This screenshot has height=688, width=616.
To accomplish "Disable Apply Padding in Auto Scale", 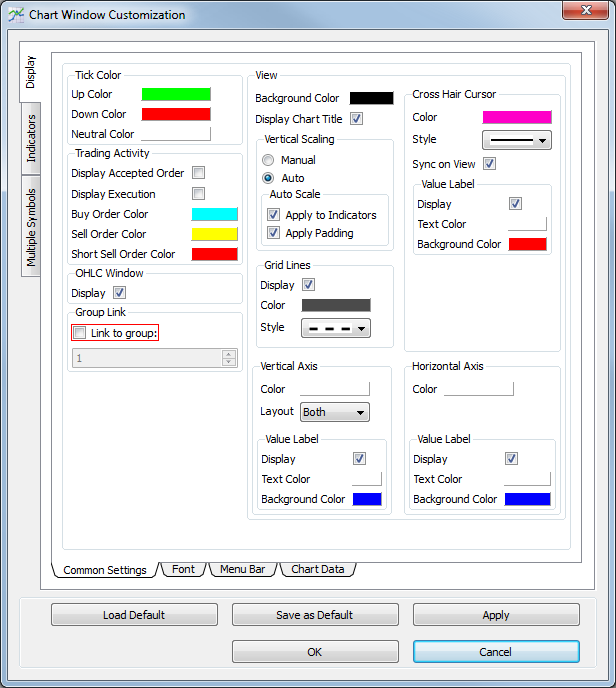I will [x=274, y=233].
